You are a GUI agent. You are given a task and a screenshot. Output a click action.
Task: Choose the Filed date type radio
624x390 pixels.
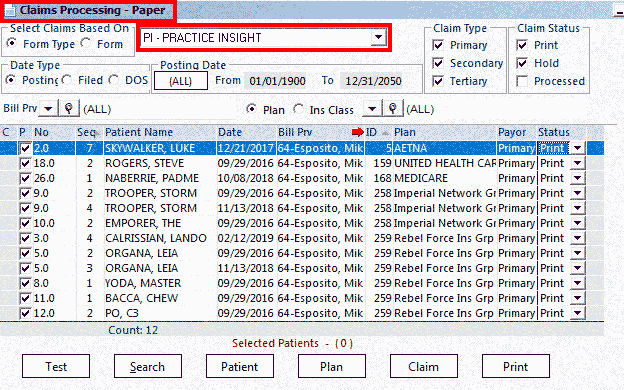(67, 80)
